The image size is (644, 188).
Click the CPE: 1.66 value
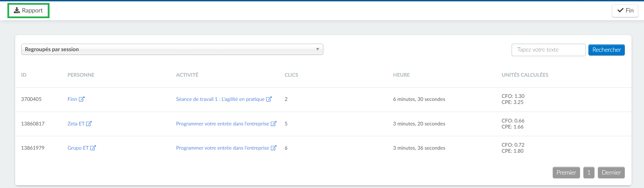[512, 126]
